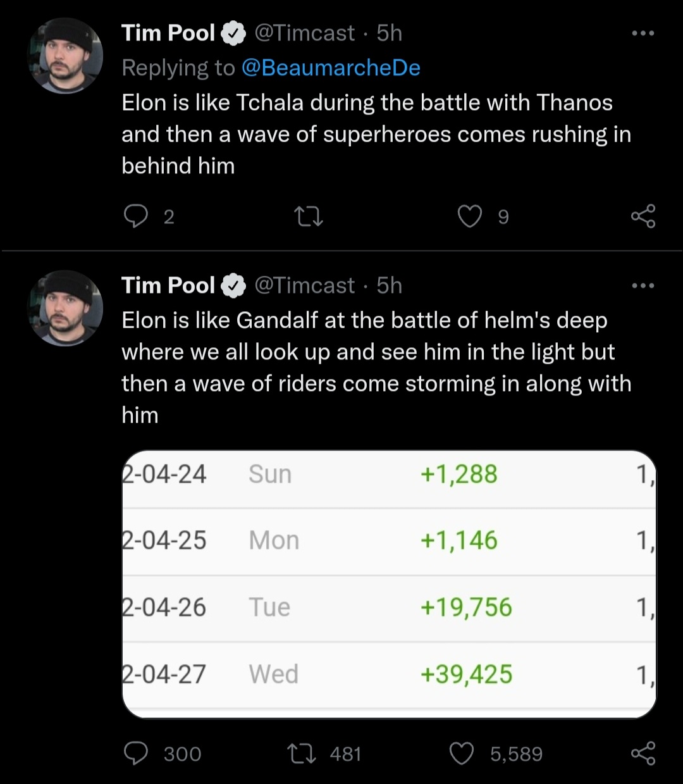
Task: Tap the verified badge on first tweet
Action: tap(233, 34)
